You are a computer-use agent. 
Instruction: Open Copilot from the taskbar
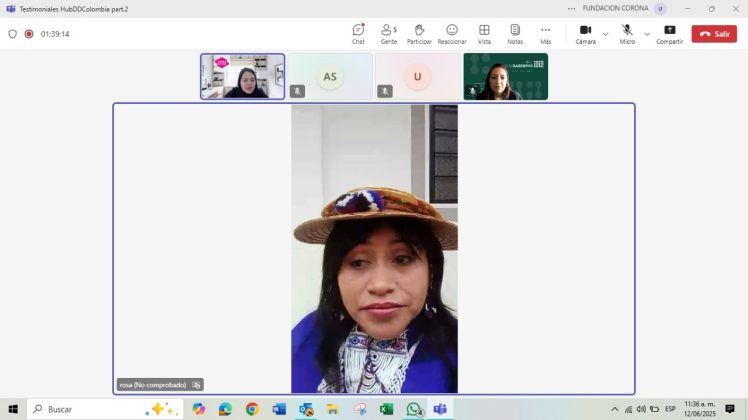[198, 409]
